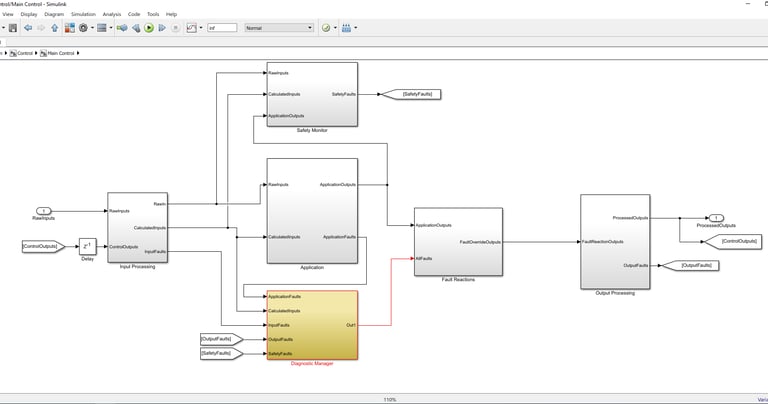Screen dimensions: 768x404
Task: Save the model with the floppy disk icon
Action: point(13,28)
